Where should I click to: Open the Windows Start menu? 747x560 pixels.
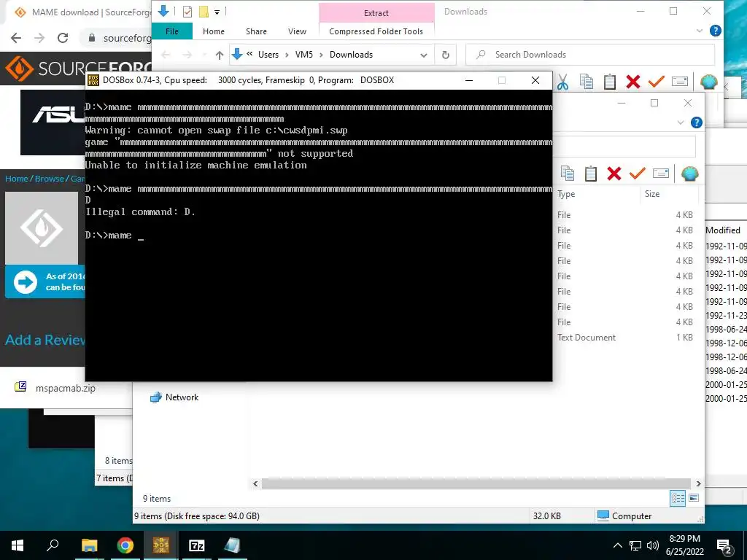coord(18,545)
